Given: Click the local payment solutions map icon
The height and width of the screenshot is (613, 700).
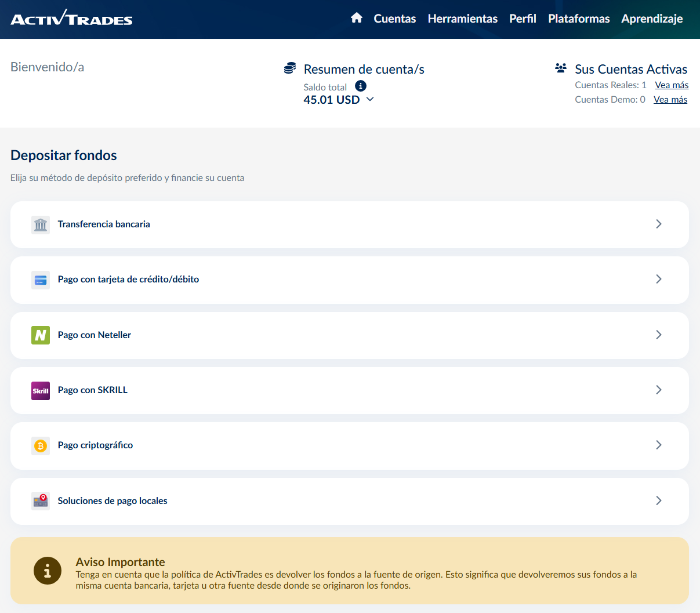Looking at the screenshot, I should [x=41, y=501].
